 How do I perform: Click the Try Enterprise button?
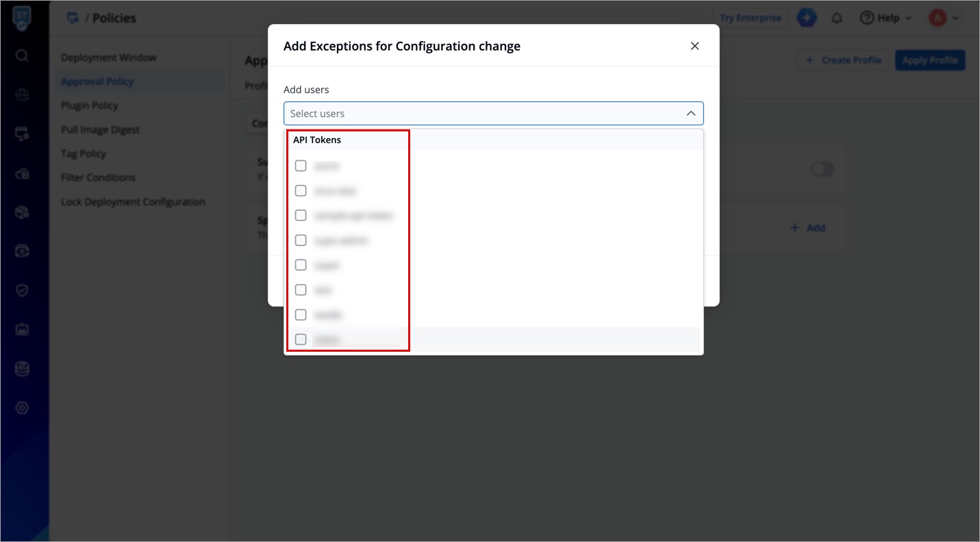(751, 18)
